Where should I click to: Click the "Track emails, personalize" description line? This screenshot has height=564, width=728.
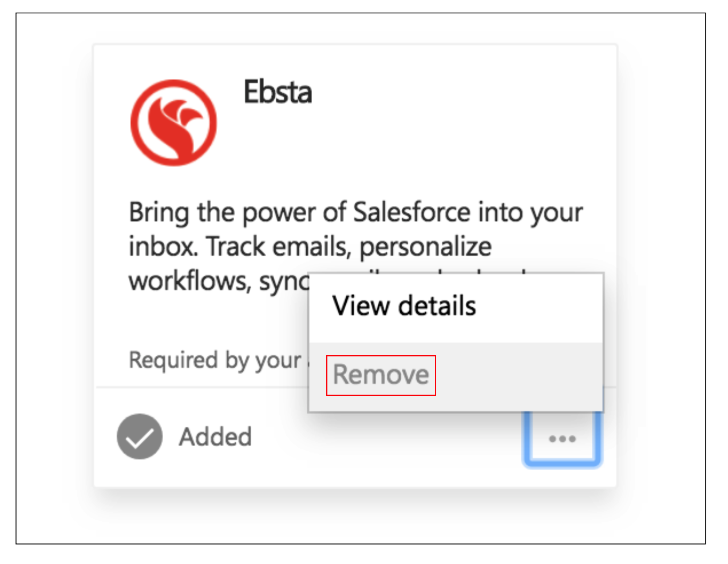click(349, 247)
